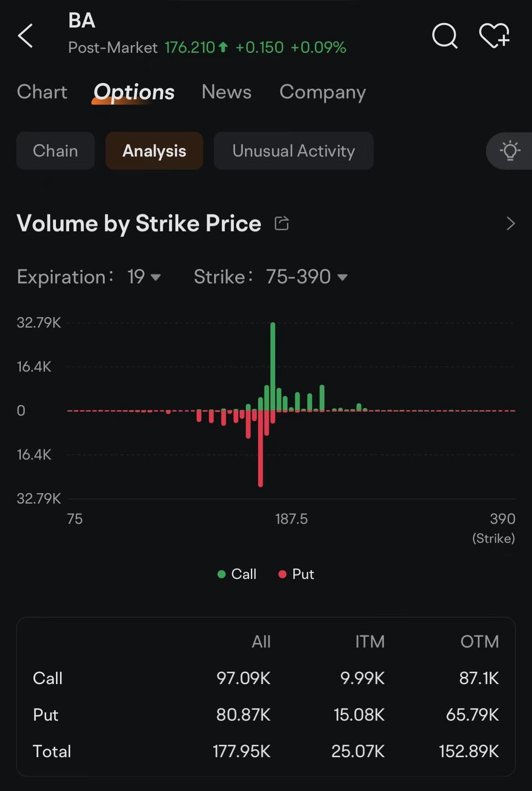Click the lightbulb tips icon
532x791 pixels.
[x=510, y=151]
